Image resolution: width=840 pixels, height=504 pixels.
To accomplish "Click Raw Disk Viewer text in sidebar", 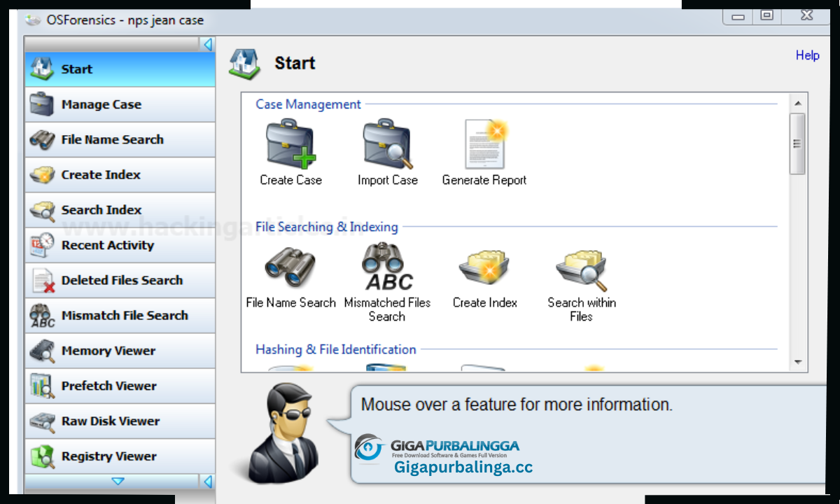I will (x=111, y=421).
